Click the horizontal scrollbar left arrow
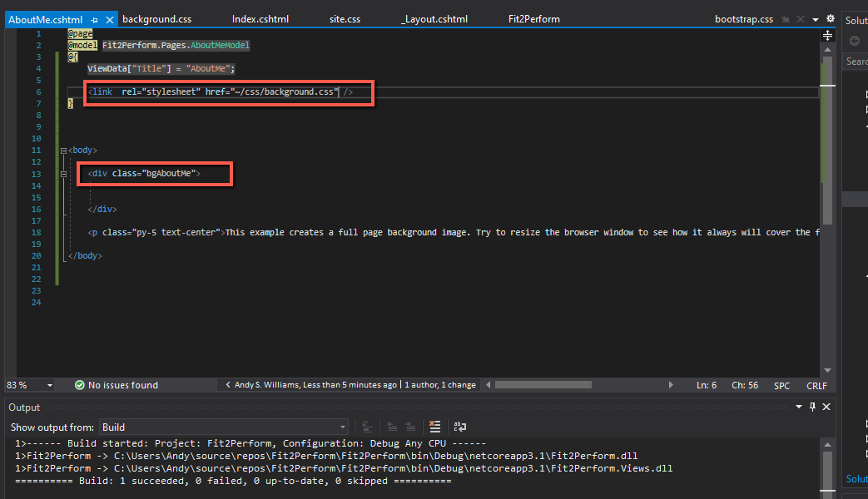The height and width of the screenshot is (499, 868). coord(488,384)
